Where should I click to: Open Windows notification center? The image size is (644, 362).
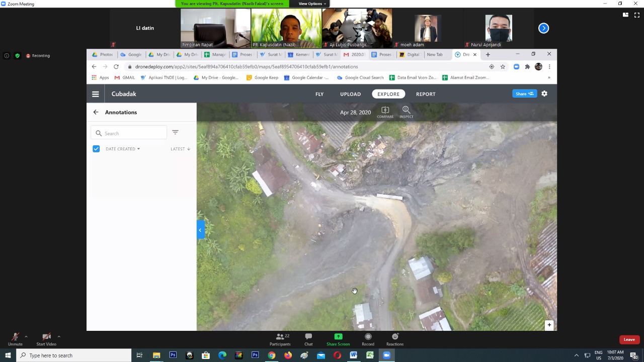click(633, 355)
